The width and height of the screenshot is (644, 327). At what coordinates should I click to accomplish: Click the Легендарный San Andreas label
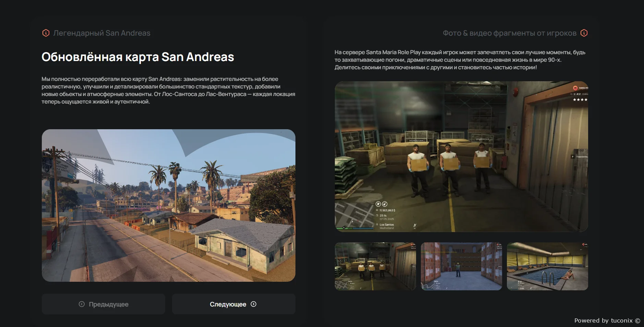point(102,33)
